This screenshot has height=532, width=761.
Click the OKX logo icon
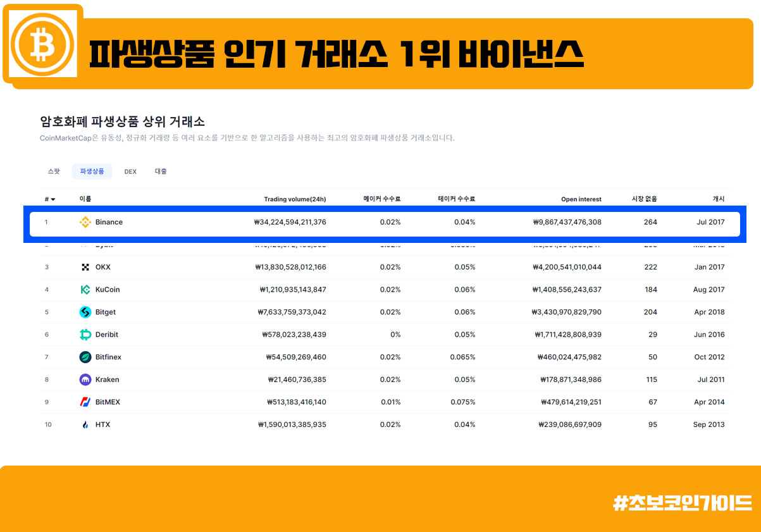coord(85,267)
